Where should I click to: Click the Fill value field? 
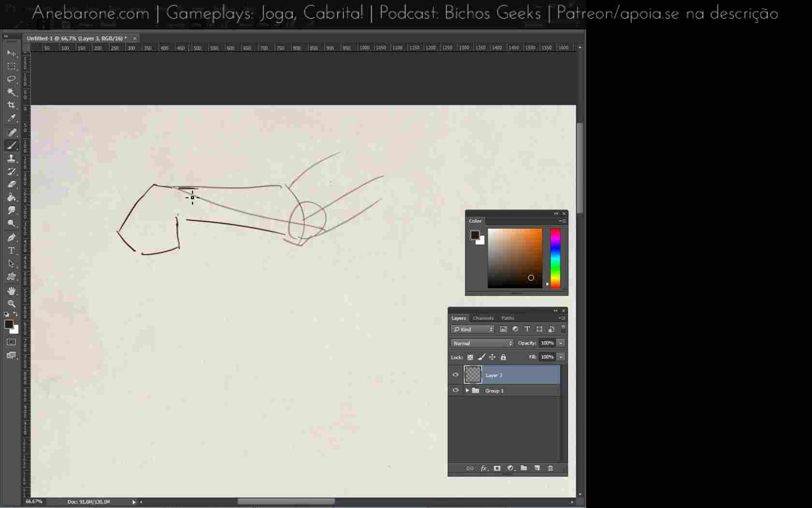pos(548,357)
